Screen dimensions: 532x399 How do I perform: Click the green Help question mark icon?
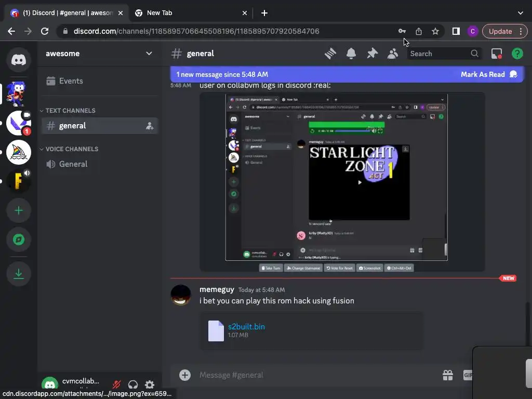click(517, 54)
